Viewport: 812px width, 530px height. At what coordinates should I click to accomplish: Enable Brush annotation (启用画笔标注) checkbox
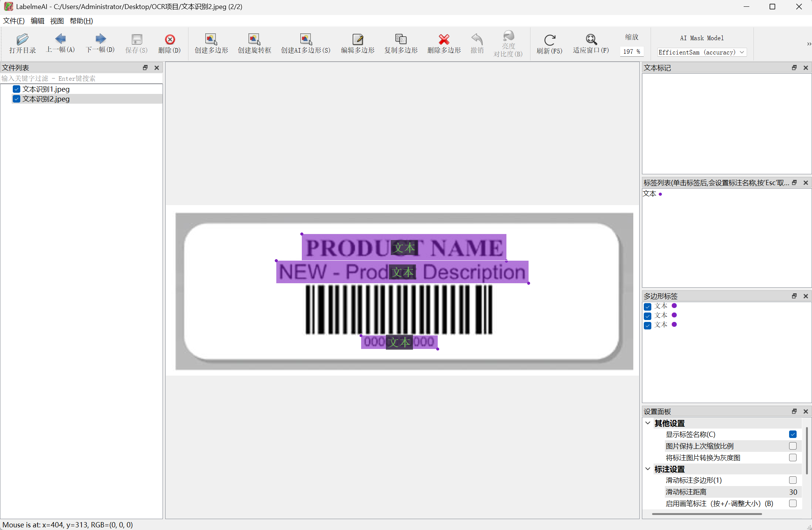(793, 503)
